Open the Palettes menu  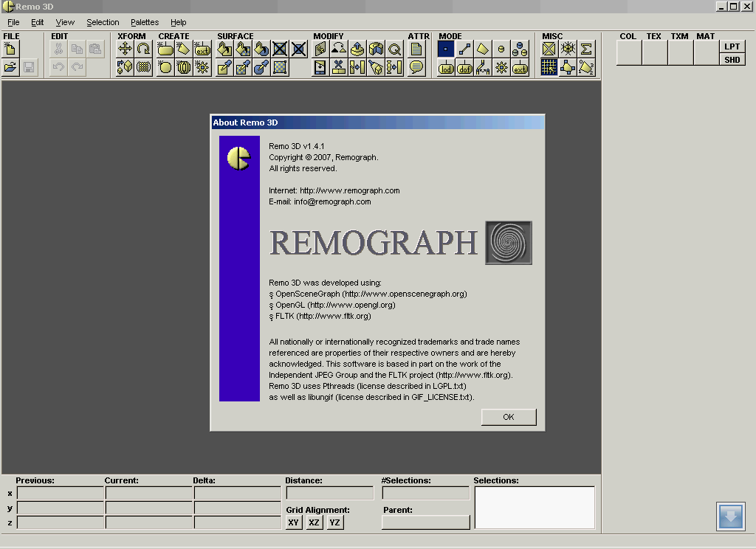[145, 22]
